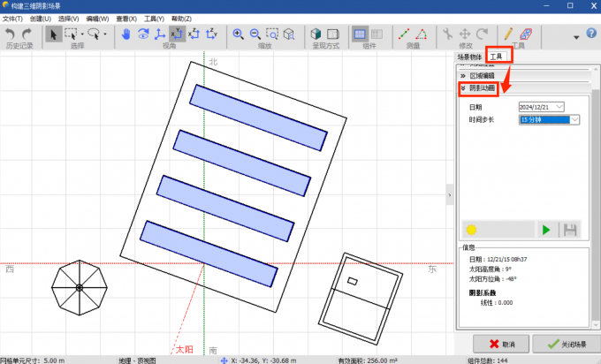This screenshot has width=601, height=364.
Task: Open the 创建(U) menu
Action: point(41,19)
